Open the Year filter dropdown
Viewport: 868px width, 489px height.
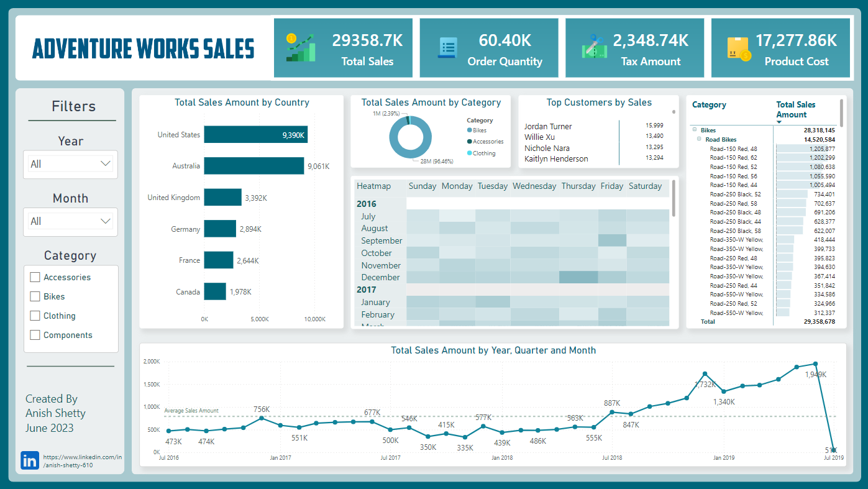[x=70, y=164]
